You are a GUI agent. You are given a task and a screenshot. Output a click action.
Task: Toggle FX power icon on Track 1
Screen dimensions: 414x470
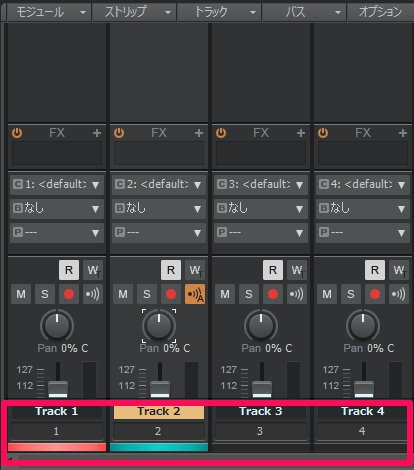[17, 133]
